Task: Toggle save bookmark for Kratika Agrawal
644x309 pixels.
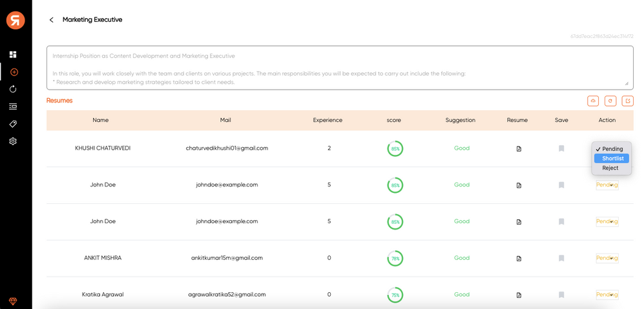Action: pos(561,295)
